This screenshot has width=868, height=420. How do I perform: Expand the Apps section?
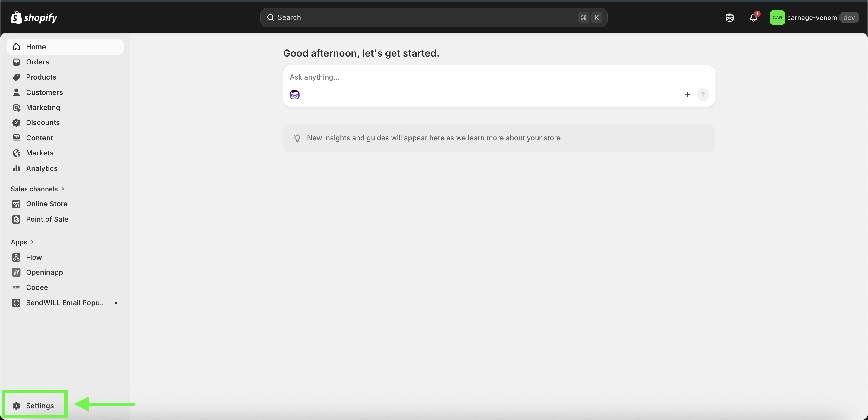[x=22, y=242]
